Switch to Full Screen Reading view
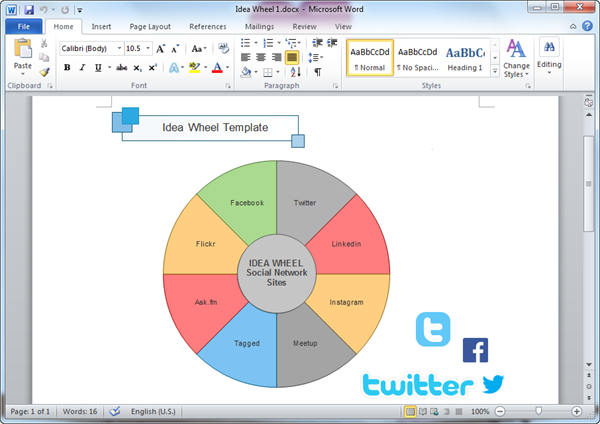This screenshot has height=424, width=600. coord(422,412)
